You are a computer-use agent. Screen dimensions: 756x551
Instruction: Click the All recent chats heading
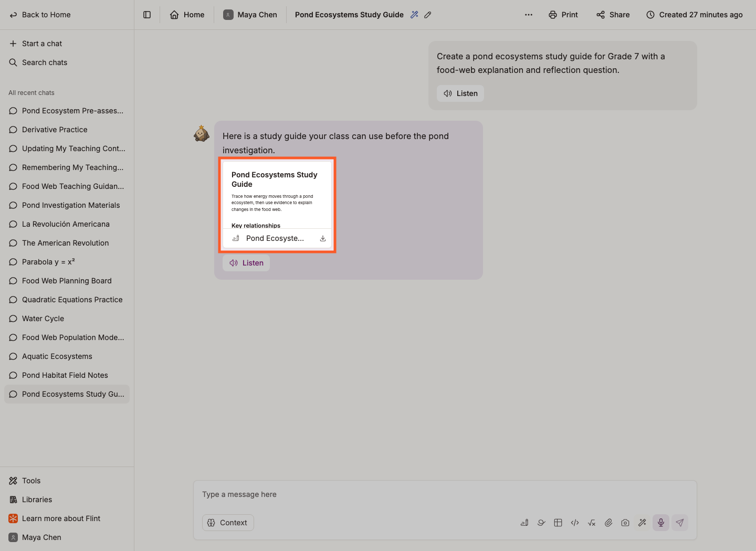point(31,93)
